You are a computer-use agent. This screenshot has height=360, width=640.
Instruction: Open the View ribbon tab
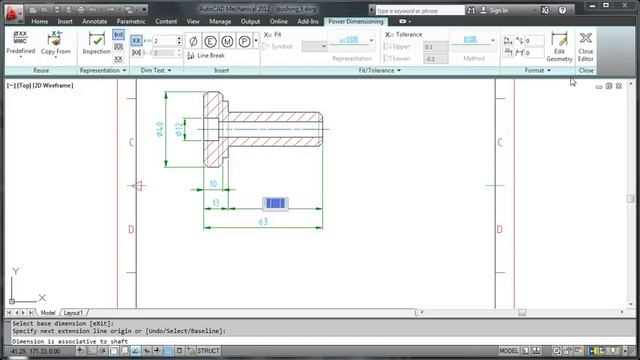tap(193, 21)
